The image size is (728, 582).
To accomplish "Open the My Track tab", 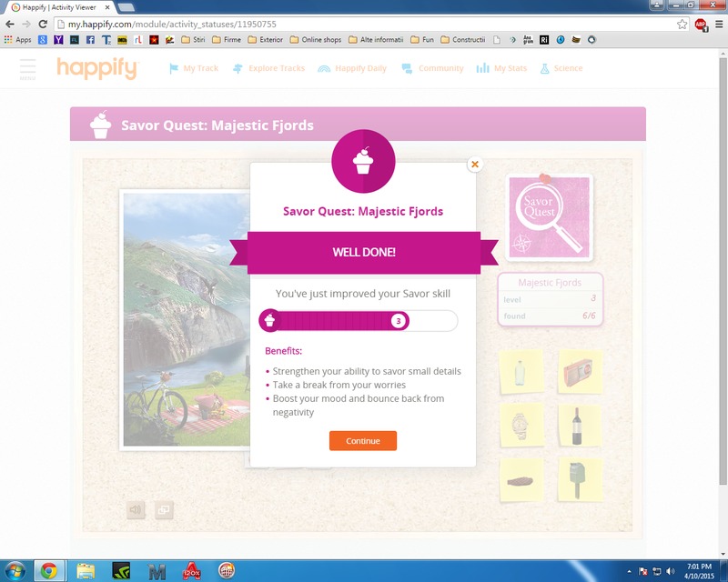I will coord(194,68).
